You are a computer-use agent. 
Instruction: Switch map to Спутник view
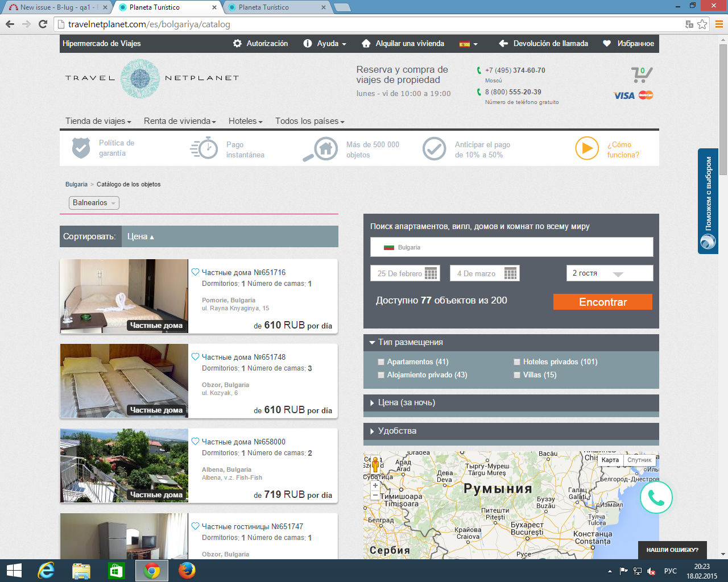(x=639, y=460)
